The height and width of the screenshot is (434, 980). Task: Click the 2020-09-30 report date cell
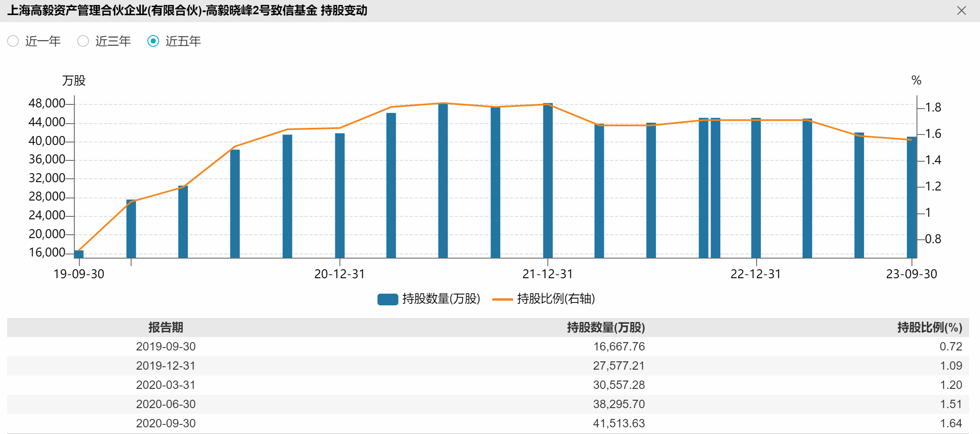(166, 424)
